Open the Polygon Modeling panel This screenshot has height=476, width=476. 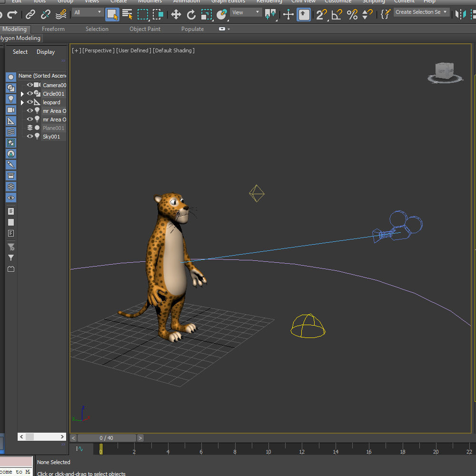pos(20,38)
